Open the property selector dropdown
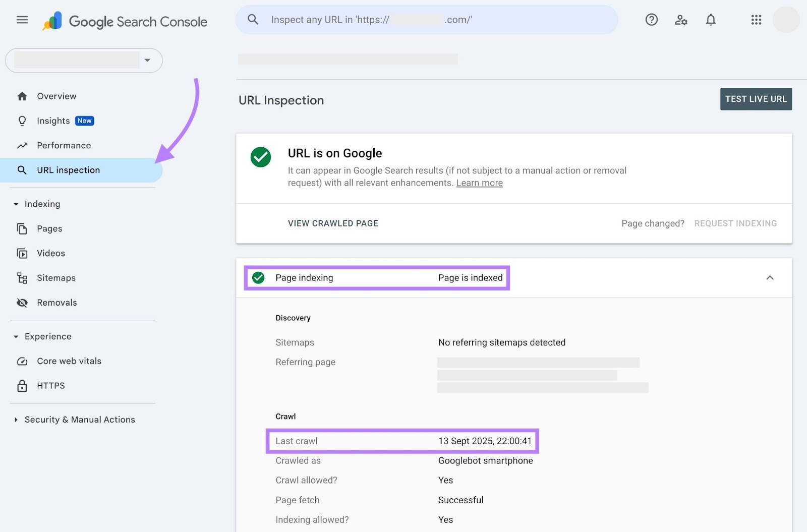Viewport: 807px width, 532px height. 147,60
